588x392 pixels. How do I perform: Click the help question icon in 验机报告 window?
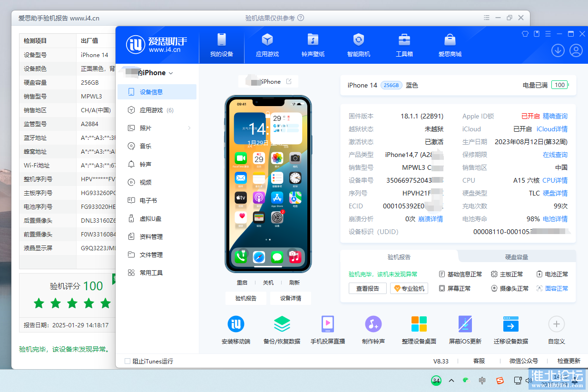pos(300,18)
